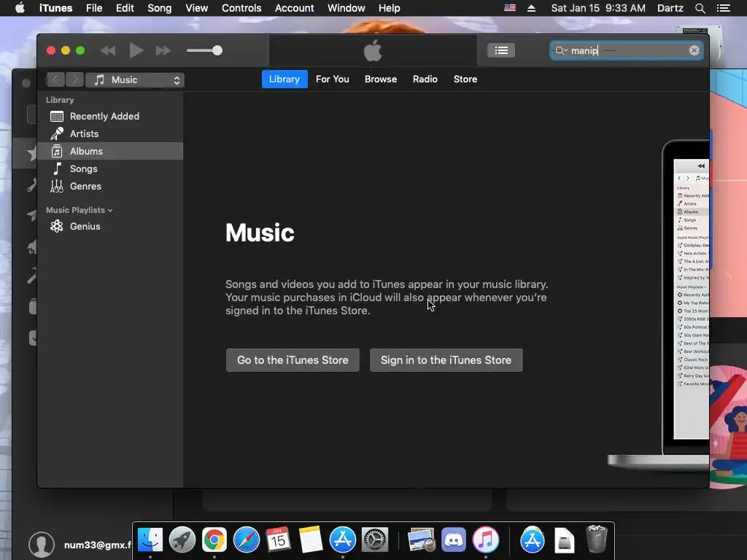Open the File menu

(94, 8)
